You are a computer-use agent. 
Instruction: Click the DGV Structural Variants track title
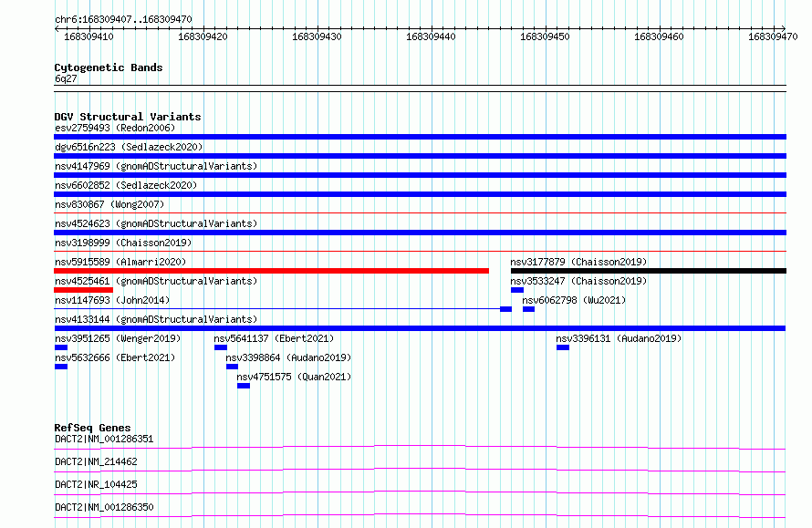128,117
